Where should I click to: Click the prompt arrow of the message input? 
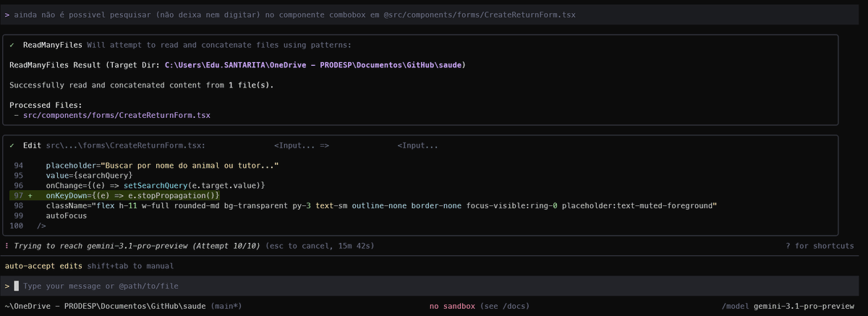[7, 286]
